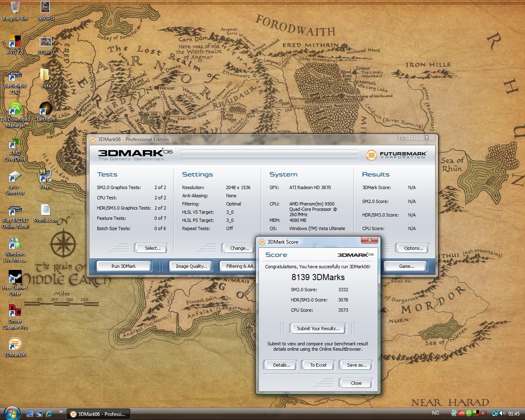The height and width of the screenshot is (420, 525).
Task: Click the network icon in the system tray
Action: 495,413
